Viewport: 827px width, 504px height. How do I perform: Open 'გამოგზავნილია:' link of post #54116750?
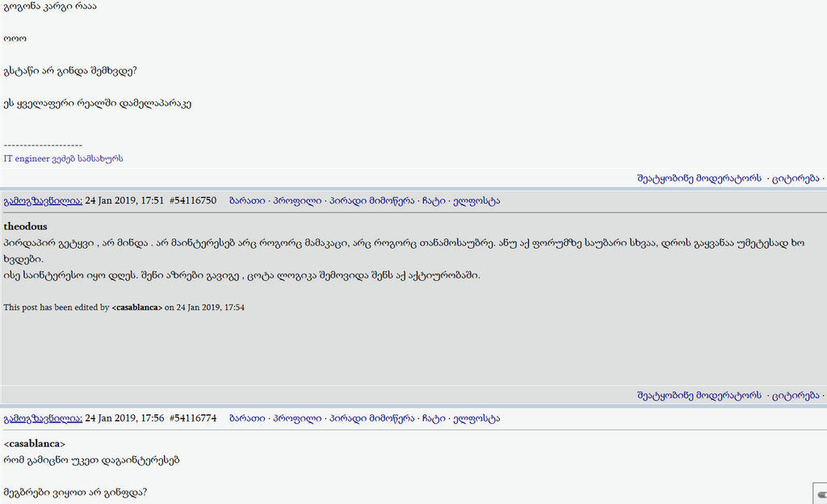tap(43, 201)
